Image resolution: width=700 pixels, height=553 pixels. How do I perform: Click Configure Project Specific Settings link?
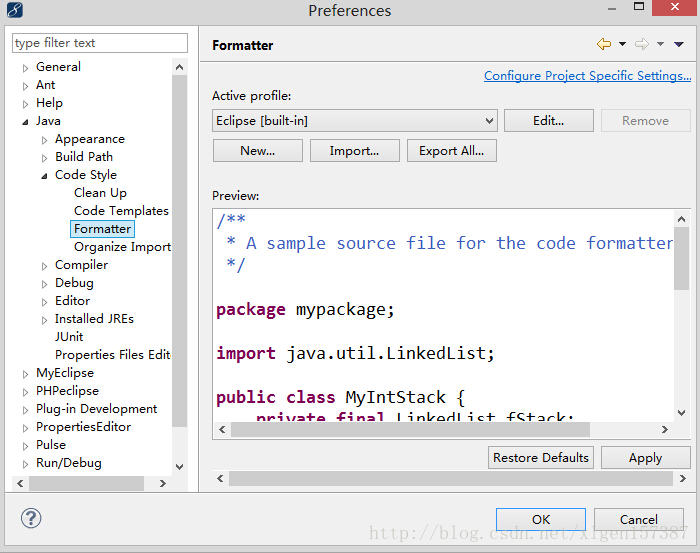click(x=587, y=76)
